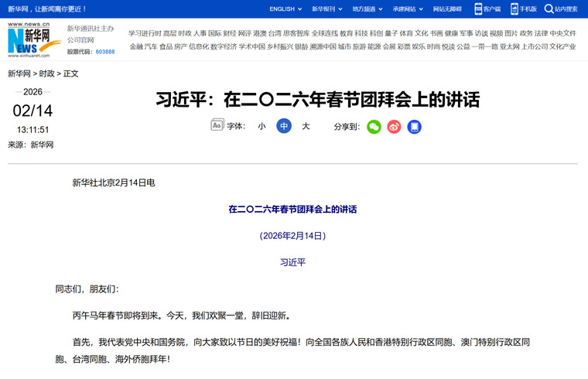Open the 科技 navigation section
The image size is (588, 379).
(361, 34)
